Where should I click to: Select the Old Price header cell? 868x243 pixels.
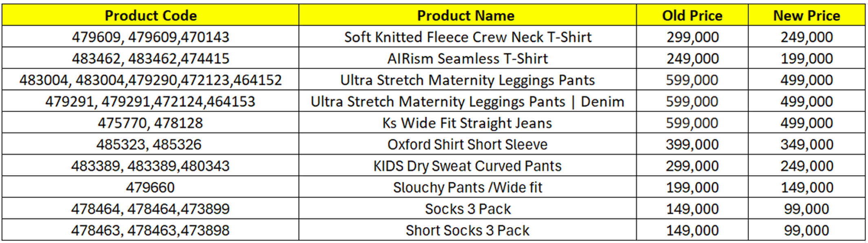pos(692,15)
